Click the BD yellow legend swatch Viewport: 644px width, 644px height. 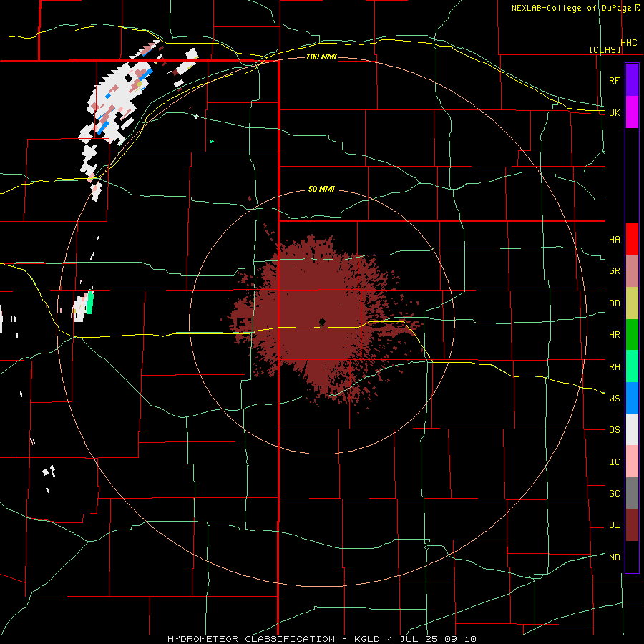[x=632, y=303]
